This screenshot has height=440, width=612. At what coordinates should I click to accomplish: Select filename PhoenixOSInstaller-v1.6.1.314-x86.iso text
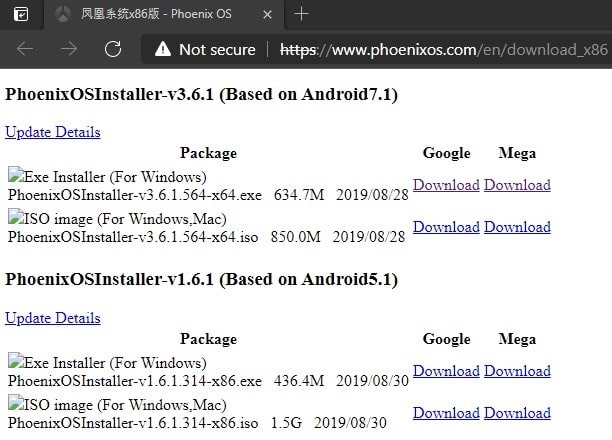coord(133,423)
